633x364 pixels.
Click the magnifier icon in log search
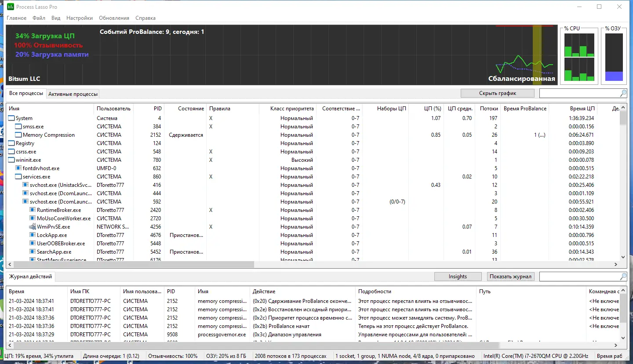pos(623,277)
